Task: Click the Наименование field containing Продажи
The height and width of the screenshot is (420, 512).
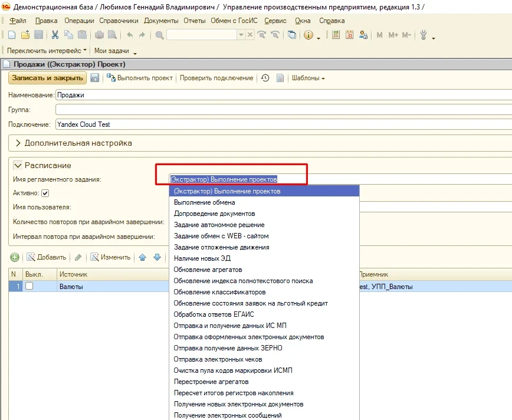Action: pos(284,95)
